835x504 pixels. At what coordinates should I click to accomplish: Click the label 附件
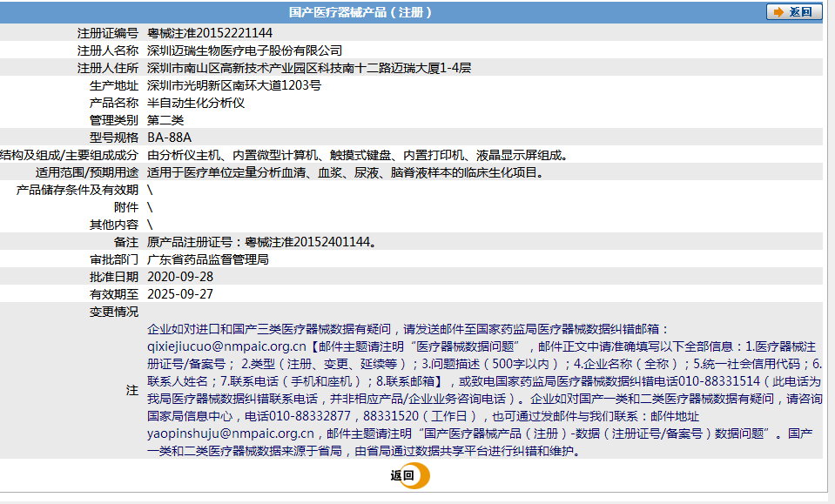click(126, 207)
